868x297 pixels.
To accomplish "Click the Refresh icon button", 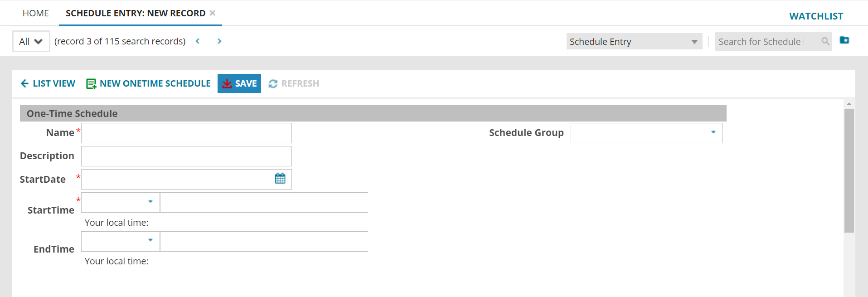I will (x=273, y=83).
